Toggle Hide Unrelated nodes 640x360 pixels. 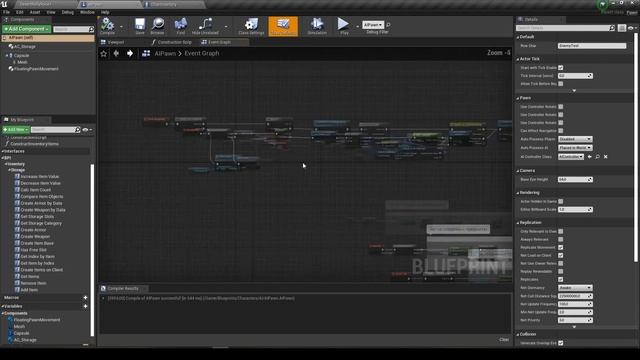coord(205,25)
